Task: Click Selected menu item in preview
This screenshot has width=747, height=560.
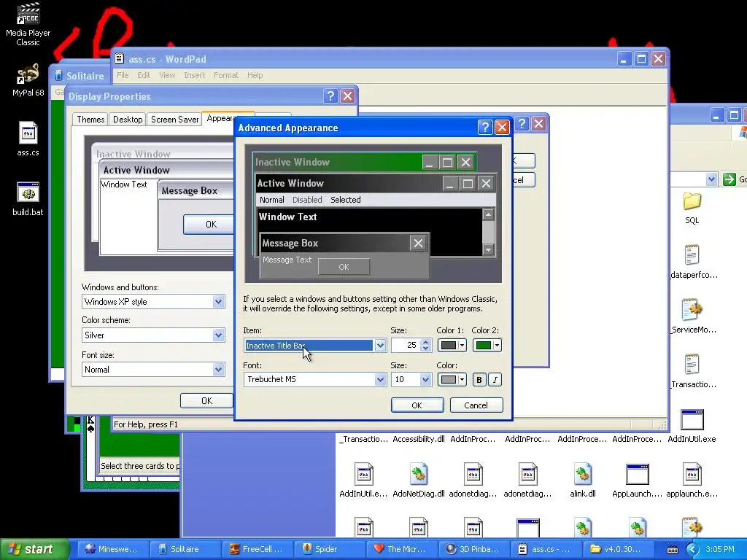Action: coord(345,200)
